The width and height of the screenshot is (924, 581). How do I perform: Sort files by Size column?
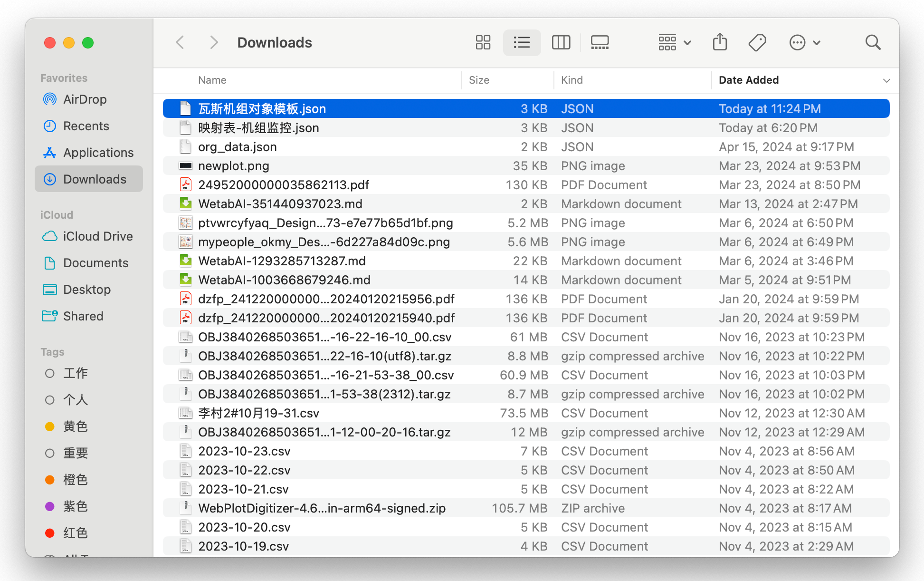coord(479,80)
